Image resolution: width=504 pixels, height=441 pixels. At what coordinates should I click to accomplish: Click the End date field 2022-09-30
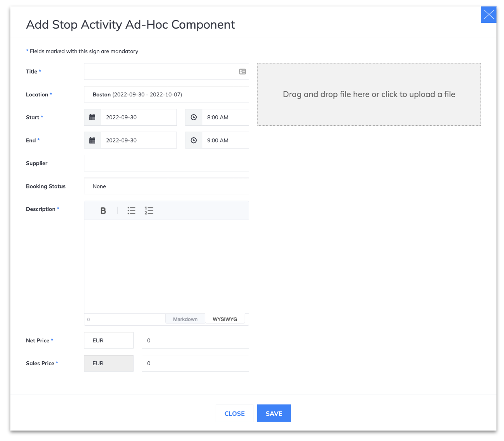click(x=139, y=140)
